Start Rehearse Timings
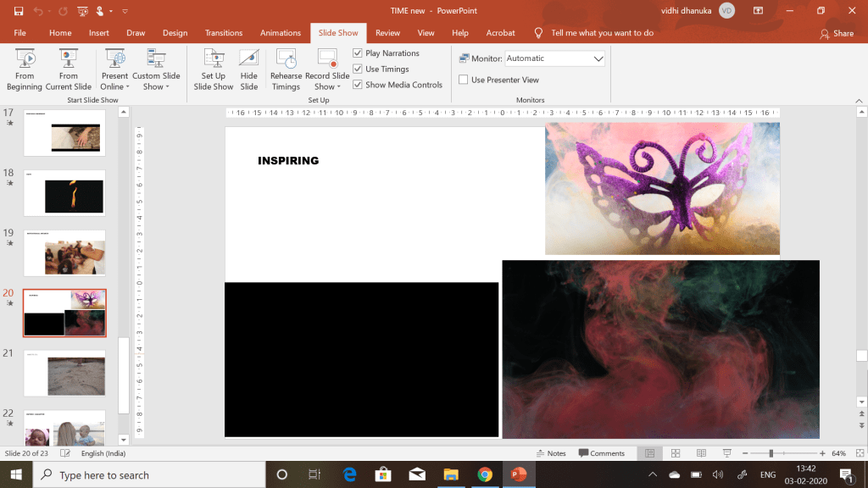868x488 pixels. (286, 69)
